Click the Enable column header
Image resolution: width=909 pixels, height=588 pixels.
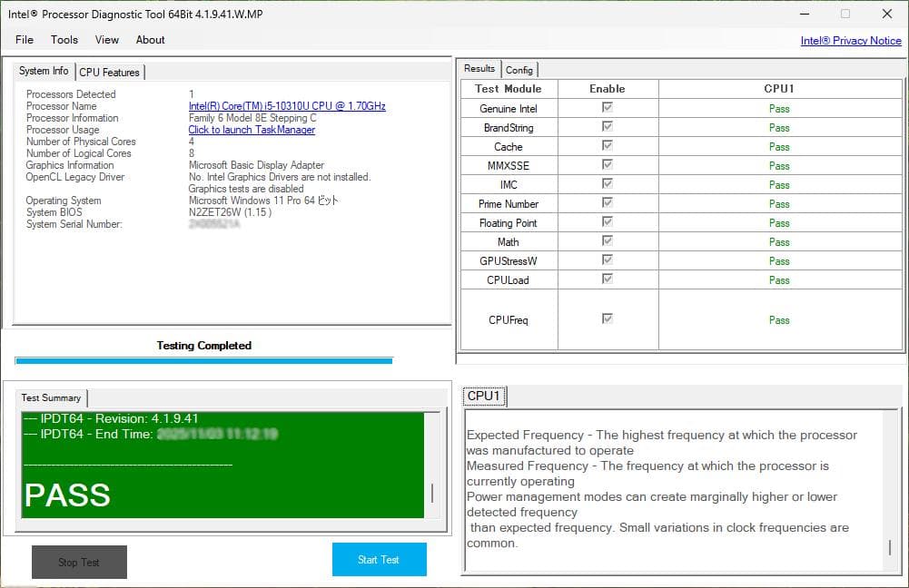[608, 89]
